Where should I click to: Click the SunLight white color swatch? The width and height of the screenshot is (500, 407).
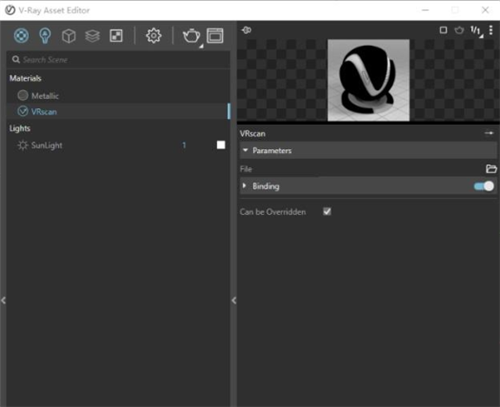[x=221, y=145]
